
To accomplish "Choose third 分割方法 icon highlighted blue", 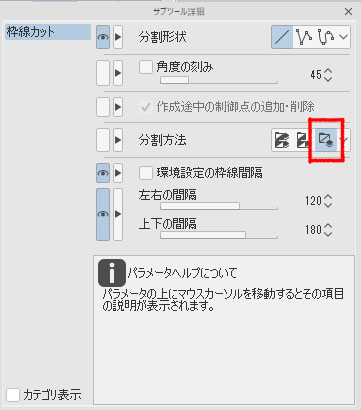I will (326, 140).
